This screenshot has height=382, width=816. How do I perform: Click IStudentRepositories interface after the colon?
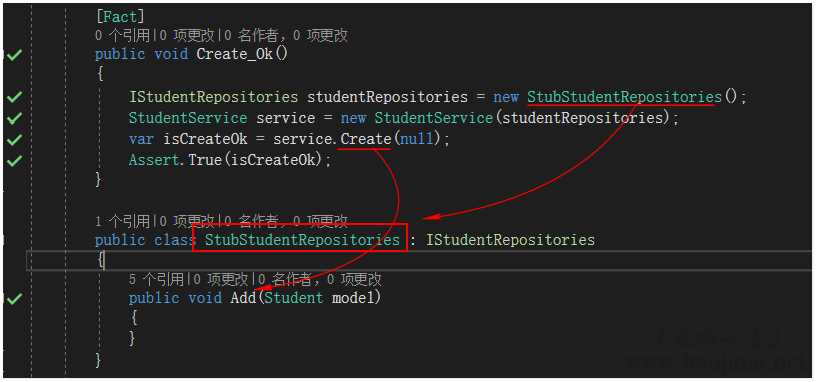point(510,240)
